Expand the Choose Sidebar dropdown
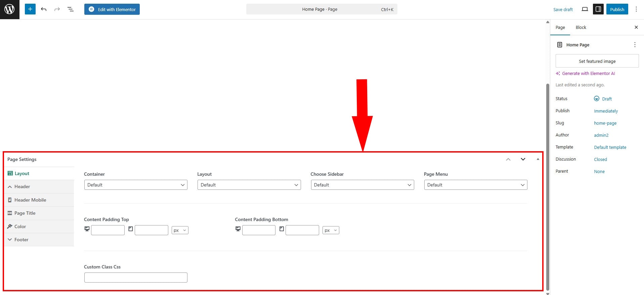Image resolution: width=644 pixels, height=295 pixels. click(x=362, y=185)
